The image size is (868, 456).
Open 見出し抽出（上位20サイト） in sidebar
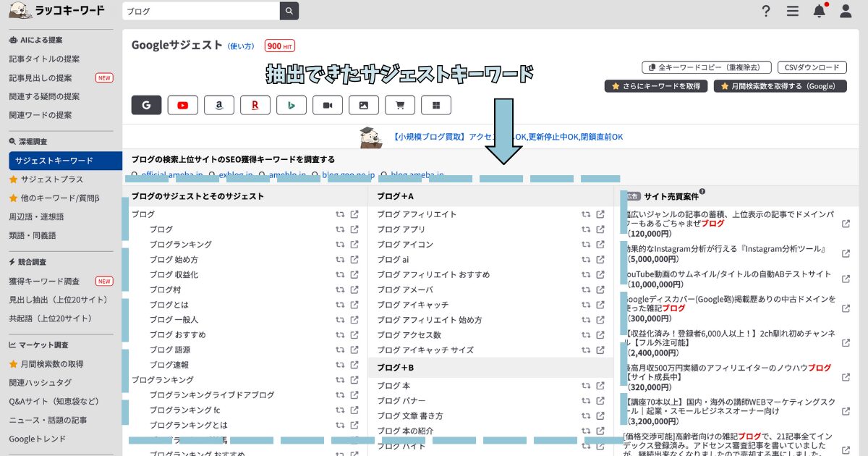point(58,300)
